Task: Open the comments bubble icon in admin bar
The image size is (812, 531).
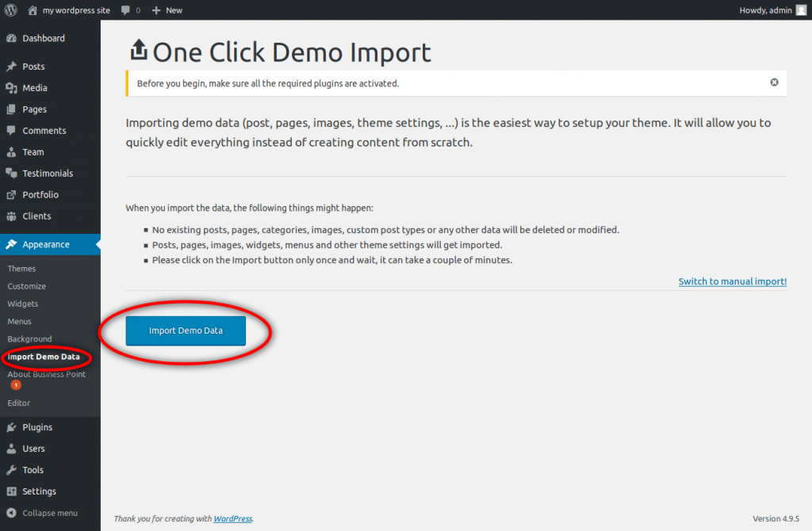Action: 126,10
